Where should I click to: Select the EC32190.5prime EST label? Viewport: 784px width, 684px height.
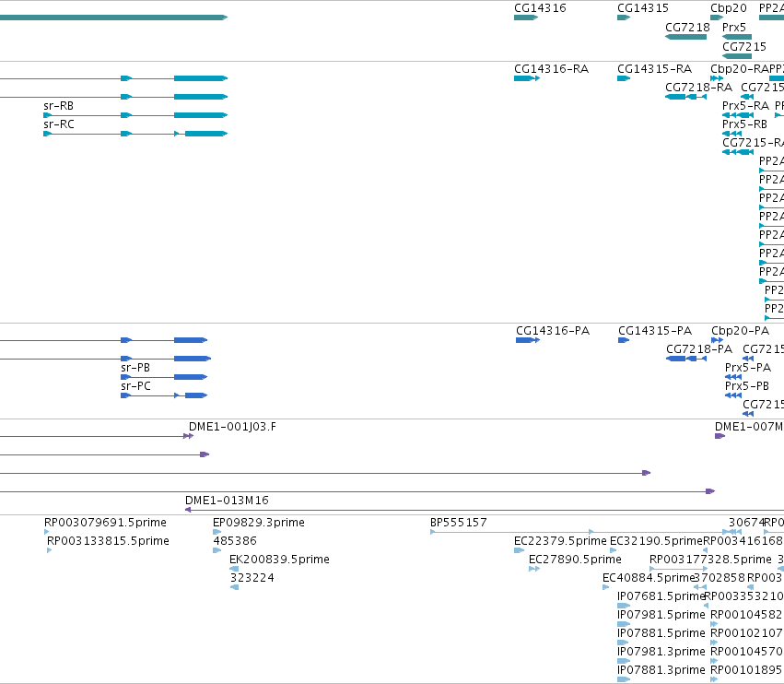point(656,541)
